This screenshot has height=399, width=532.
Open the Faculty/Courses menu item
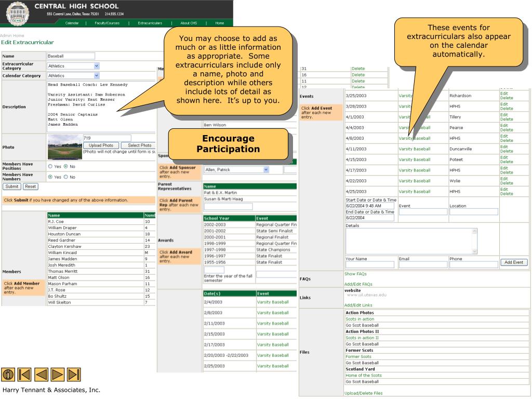[x=107, y=23]
